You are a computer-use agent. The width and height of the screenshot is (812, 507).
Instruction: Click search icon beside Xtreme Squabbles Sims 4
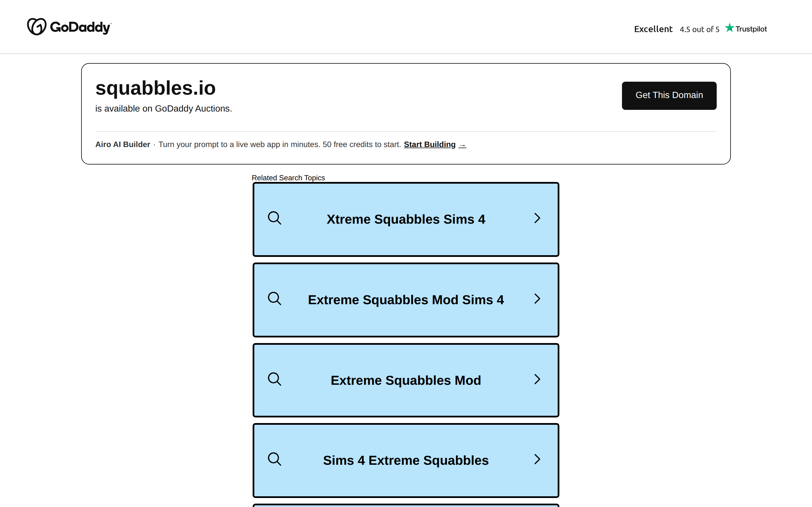pos(274,218)
